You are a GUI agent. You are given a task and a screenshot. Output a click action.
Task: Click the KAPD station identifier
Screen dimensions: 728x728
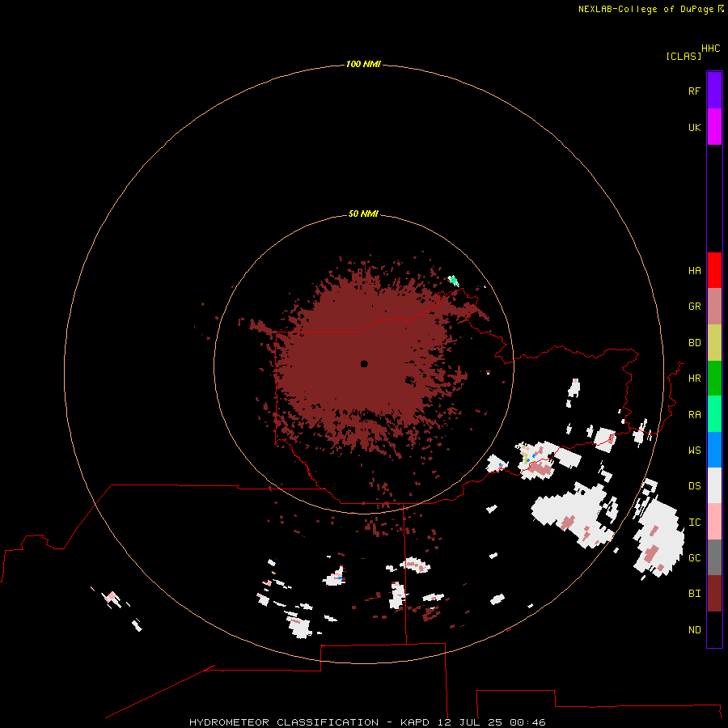pyautogui.click(x=415, y=722)
